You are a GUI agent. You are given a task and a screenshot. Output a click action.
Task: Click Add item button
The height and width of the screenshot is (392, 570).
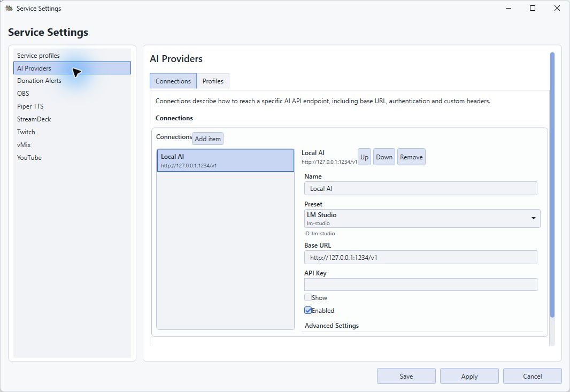pyautogui.click(x=207, y=139)
